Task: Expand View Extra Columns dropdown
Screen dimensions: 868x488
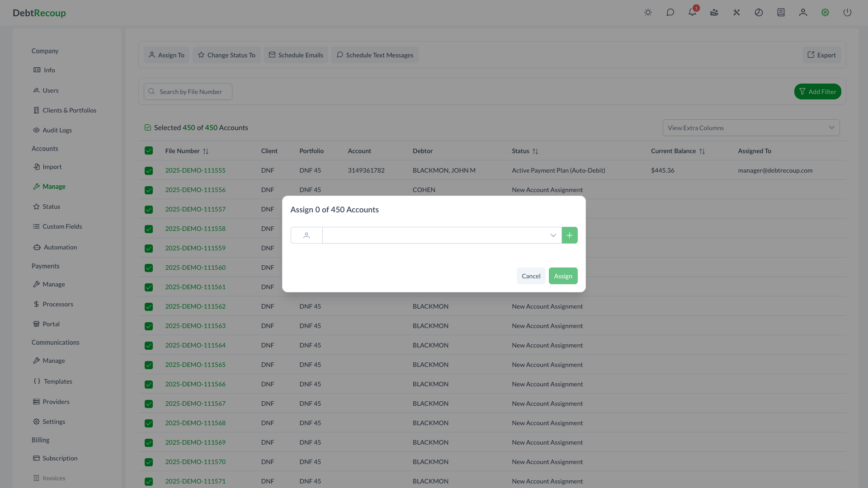Action: tap(750, 128)
